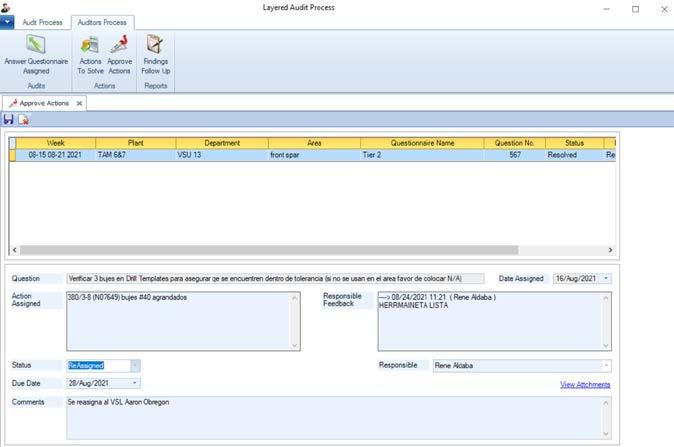This screenshot has width=674, height=447.
Task: Click the 'VSU 13' department cell
Action: (222, 155)
